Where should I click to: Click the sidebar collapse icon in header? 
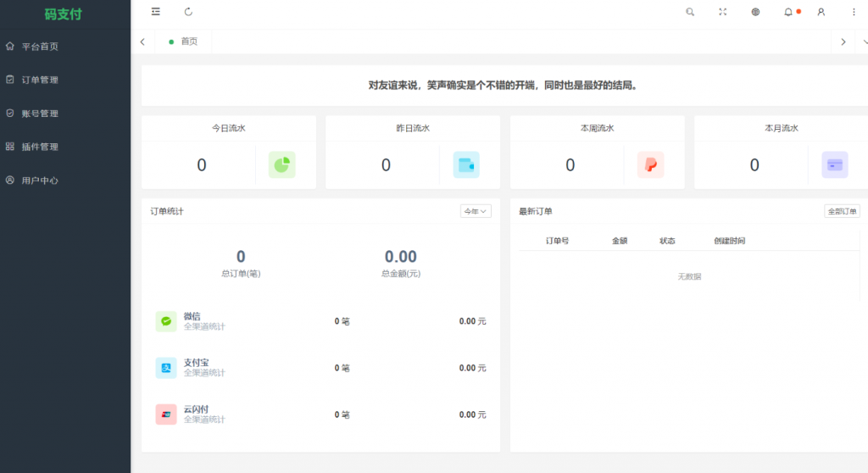pos(155,12)
